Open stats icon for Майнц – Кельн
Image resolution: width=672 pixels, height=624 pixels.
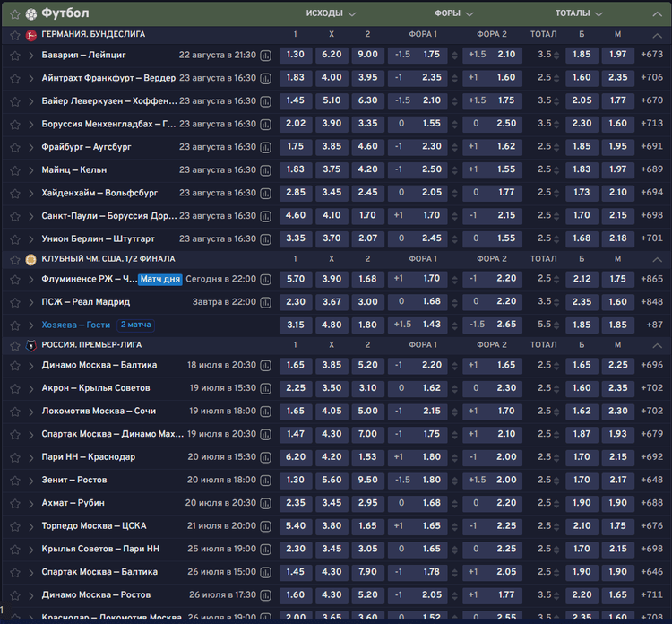265,169
